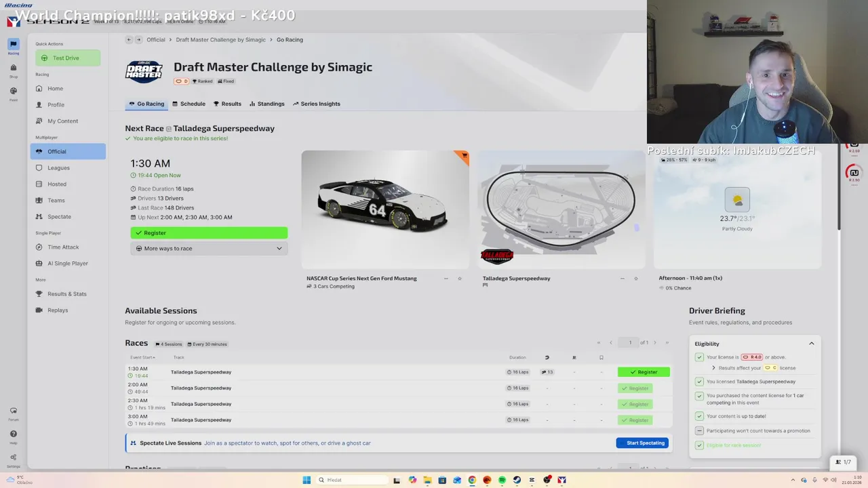Click the participants icon showing 1/7
The height and width of the screenshot is (488, 868).
click(843, 462)
